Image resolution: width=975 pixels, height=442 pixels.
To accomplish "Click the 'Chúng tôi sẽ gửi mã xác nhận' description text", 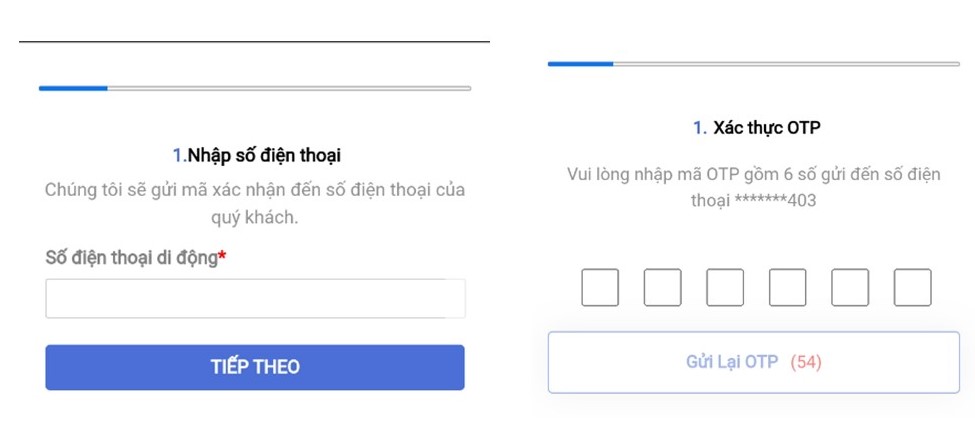I will [255, 204].
